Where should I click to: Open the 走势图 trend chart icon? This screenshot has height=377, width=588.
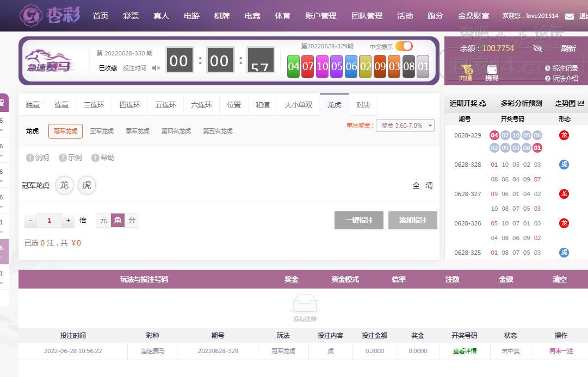click(581, 103)
